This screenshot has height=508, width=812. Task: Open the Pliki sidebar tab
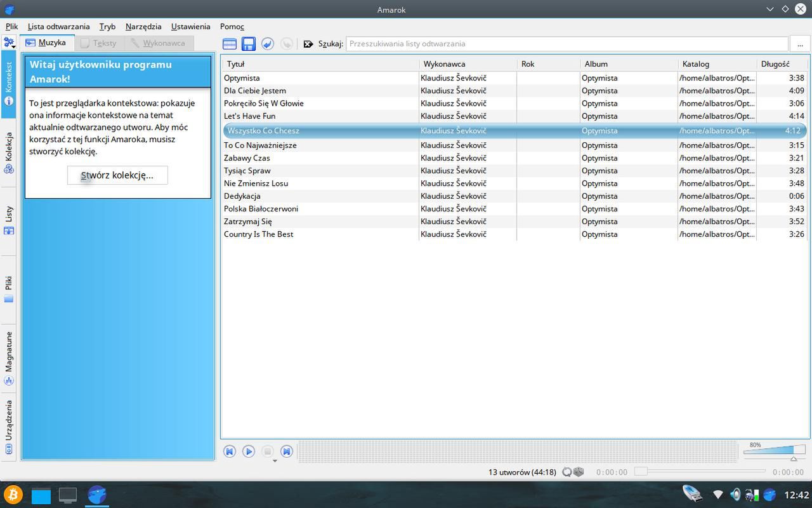(9, 289)
